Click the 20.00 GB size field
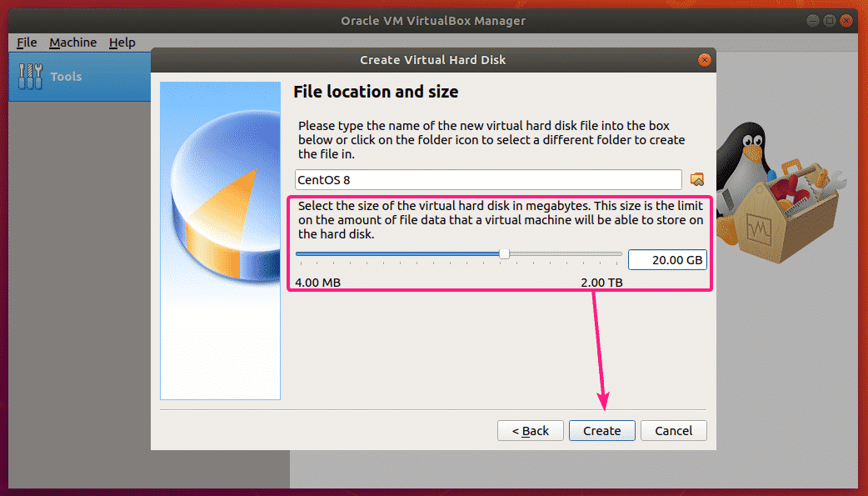Screen dimensions: 868x496 click(x=667, y=260)
